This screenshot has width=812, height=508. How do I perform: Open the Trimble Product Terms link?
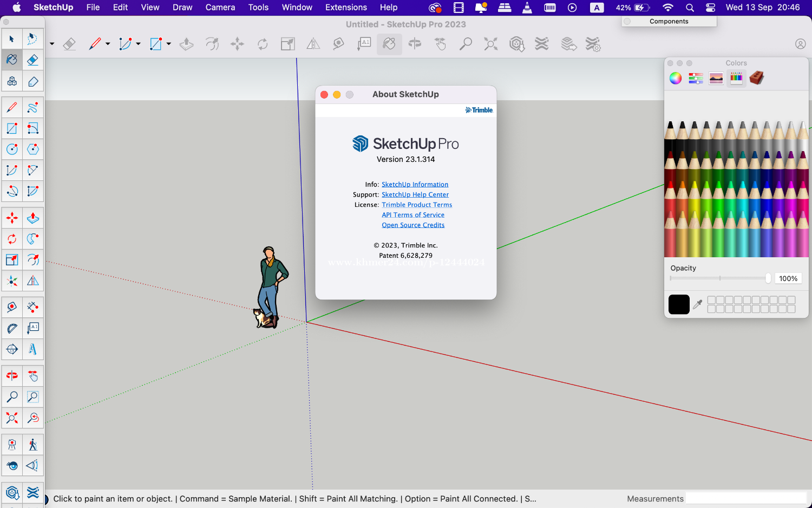point(417,205)
